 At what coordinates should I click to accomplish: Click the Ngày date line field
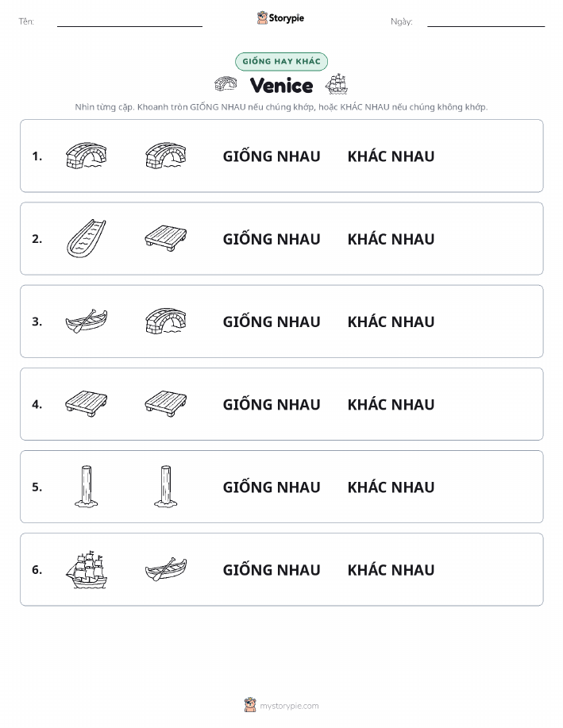tap(486, 21)
